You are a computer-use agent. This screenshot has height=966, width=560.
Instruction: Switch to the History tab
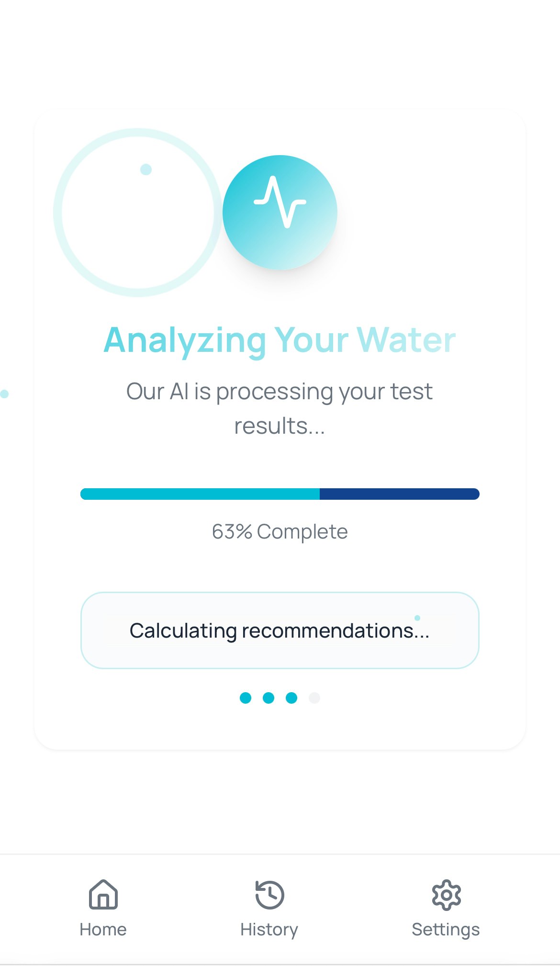269,910
